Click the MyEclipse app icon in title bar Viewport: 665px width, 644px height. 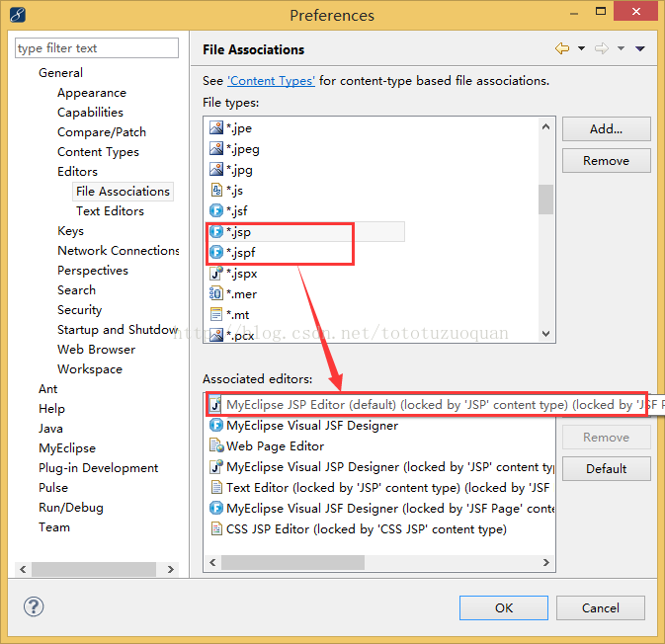point(18,15)
